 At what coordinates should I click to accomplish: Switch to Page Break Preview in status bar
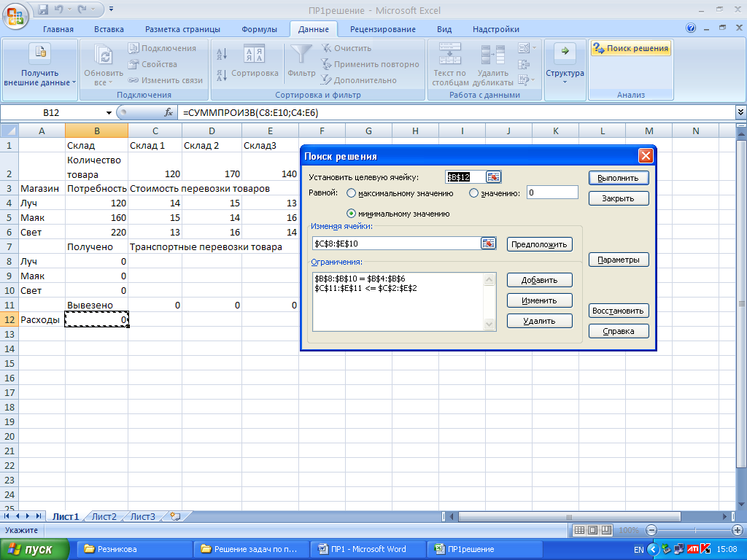click(x=606, y=530)
